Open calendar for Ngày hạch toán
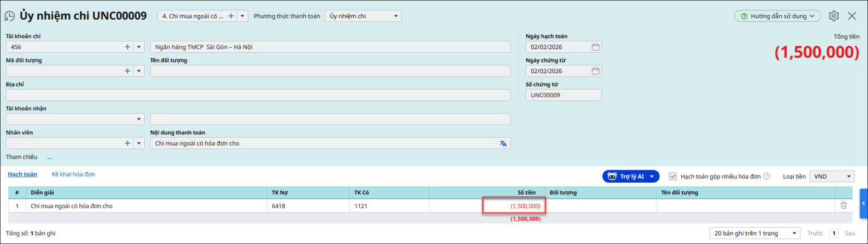Viewport: 868px width, 244px height. click(595, 47)
